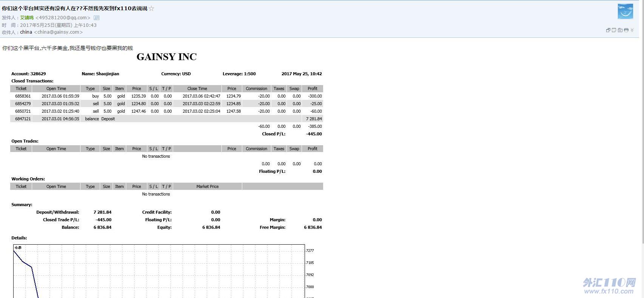Click the Open Trades: section label
This screenshot has height=298, width=644.
pos(25,141)
